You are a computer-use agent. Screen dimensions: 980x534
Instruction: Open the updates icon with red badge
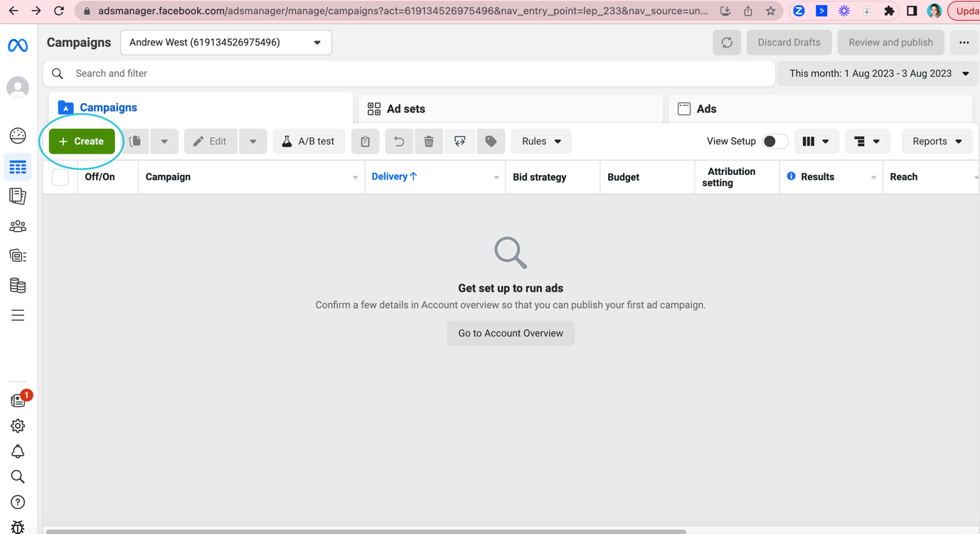18,400
